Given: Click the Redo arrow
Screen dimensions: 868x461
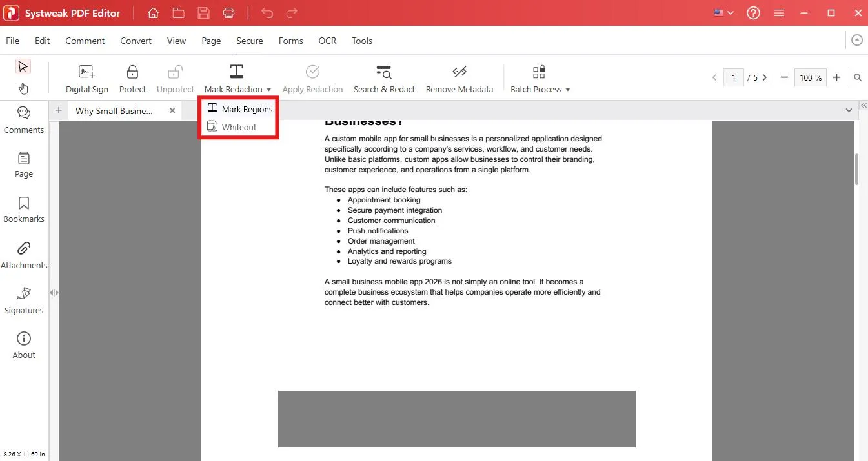Looking at the screenshot, I should coord(292,13).
